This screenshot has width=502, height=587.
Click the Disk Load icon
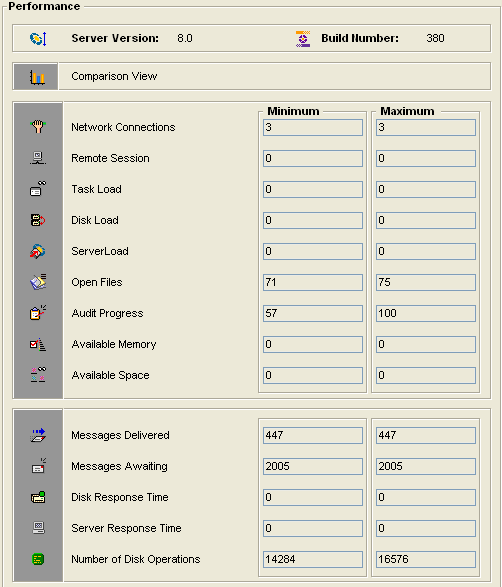click(x=38, y=220)
